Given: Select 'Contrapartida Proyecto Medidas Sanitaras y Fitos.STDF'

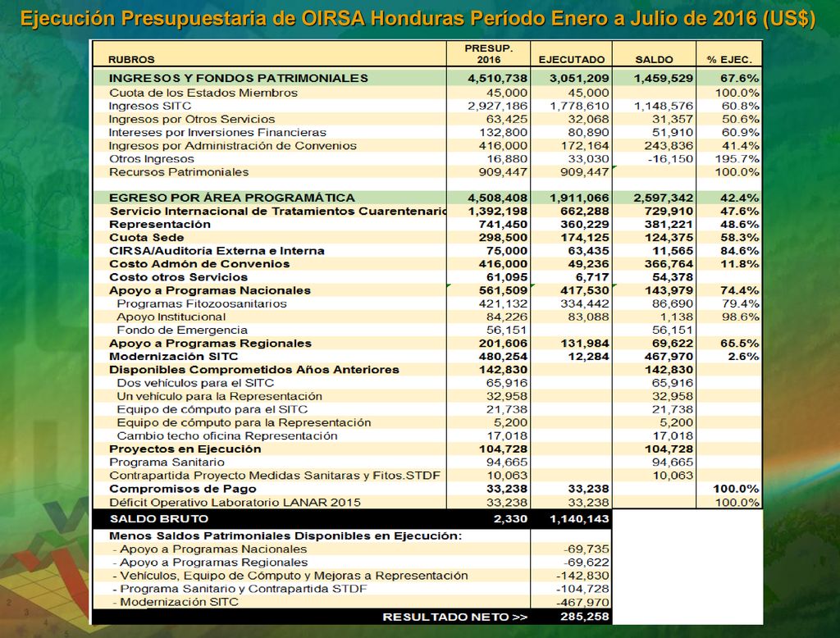Looking at the screenshot, I should [275, 476].
